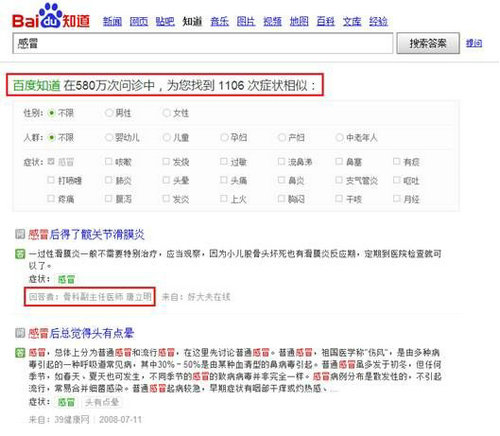Click the search box containing 感冒

[203, 43]
